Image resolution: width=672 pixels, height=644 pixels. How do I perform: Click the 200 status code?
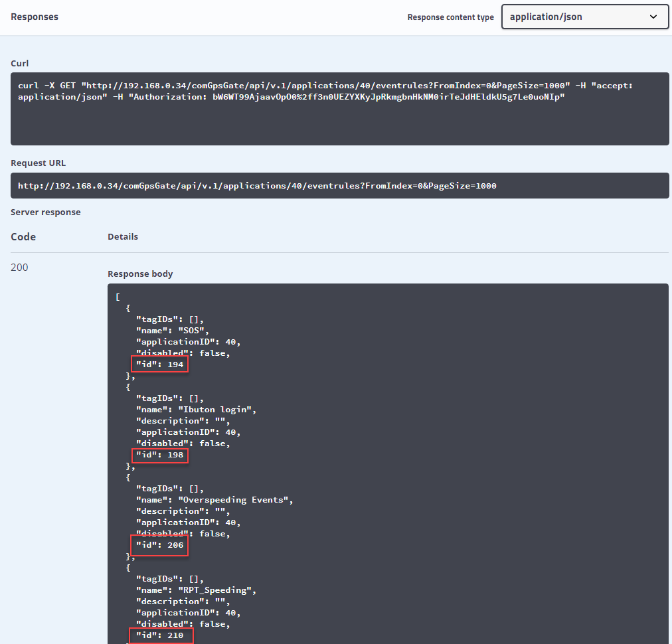click(20, 268)
